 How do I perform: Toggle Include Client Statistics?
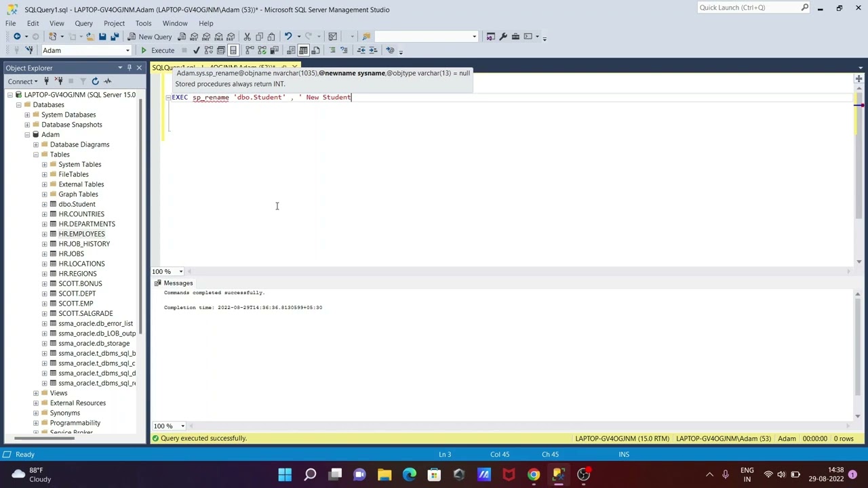click(274, 50)
